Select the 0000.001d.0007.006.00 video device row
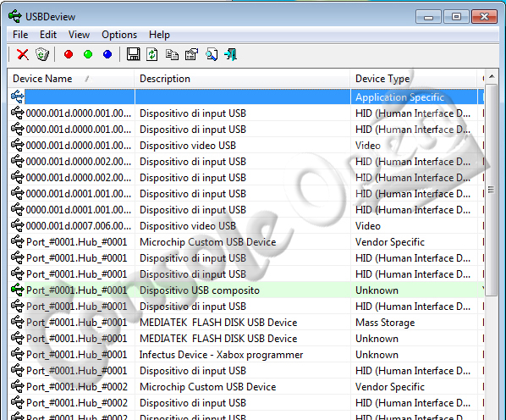506x420 pixels. (245, 225)
